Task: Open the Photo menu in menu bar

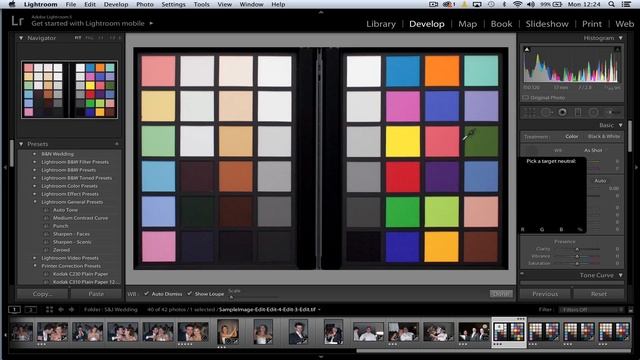Action: pos(145,4)
